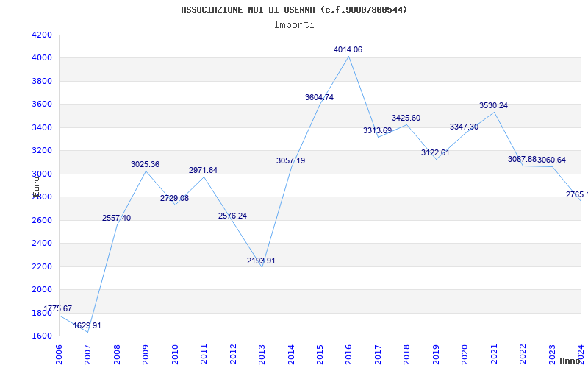This screenshot has width=588, height=368.
Task: Click the 2016 year axis label
Action: 348,354
